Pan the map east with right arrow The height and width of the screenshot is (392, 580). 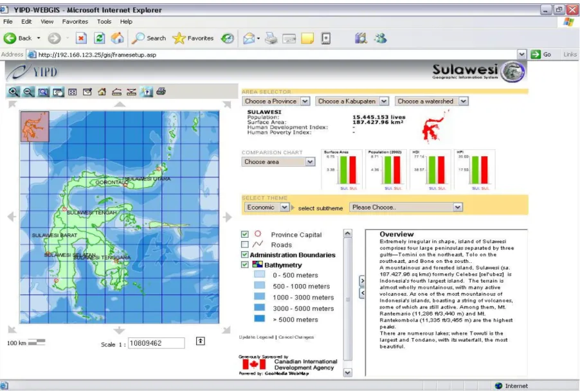pos(227,217)
